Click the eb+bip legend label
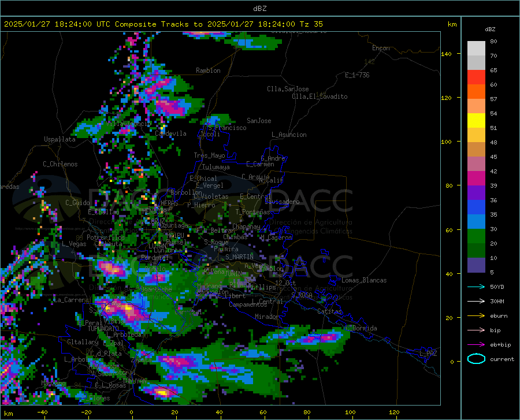 500,345
